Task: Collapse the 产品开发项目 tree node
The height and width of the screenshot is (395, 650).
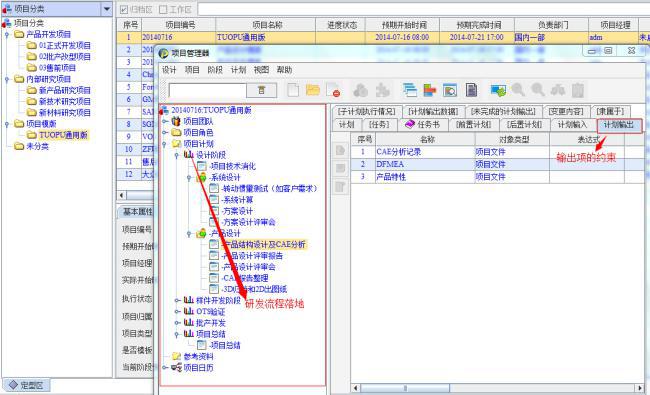Action: (7, 34)
